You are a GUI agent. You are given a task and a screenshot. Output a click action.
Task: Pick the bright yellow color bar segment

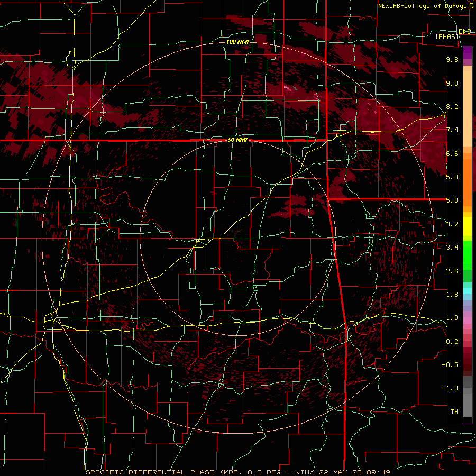467,226
